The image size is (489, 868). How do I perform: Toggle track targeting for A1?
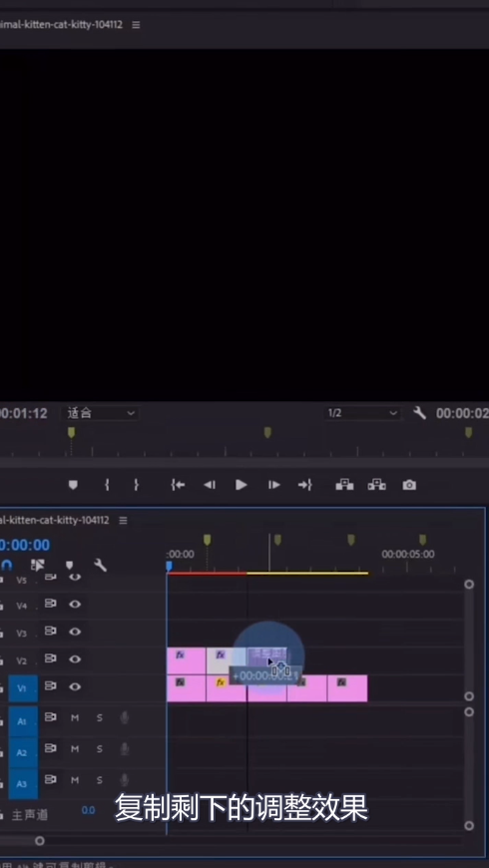click(23, 721)
